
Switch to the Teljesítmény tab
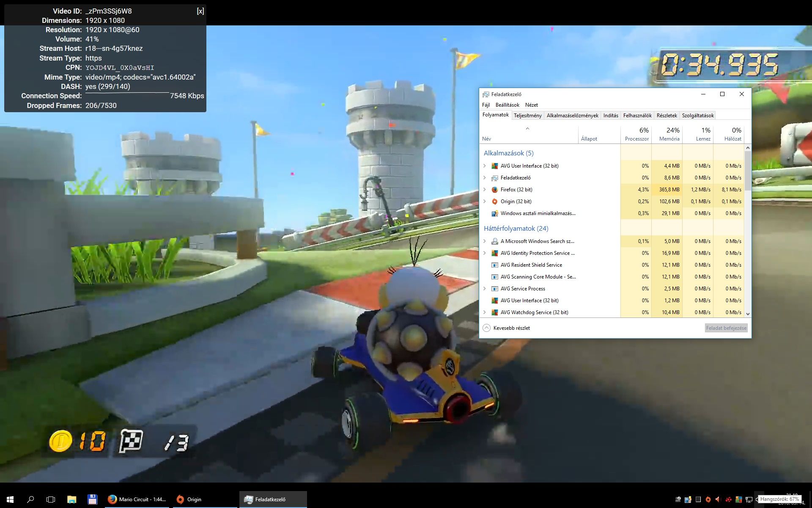(x=528, y=116)
